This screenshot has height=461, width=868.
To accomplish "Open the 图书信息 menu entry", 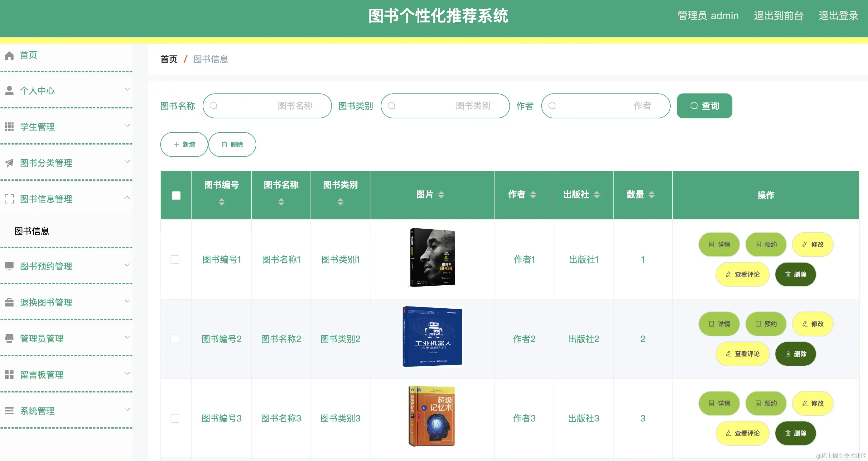I will pyautogui.click(x=32, y=231).
